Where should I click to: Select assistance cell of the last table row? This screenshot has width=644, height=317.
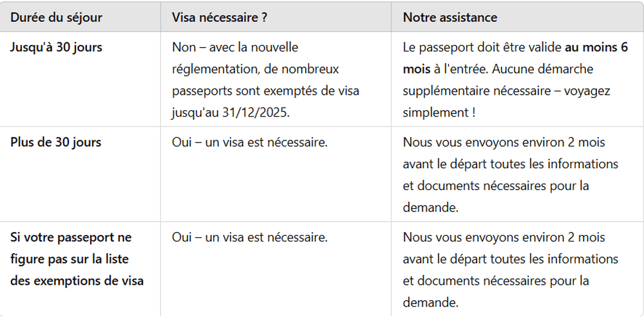coord(510,269)
